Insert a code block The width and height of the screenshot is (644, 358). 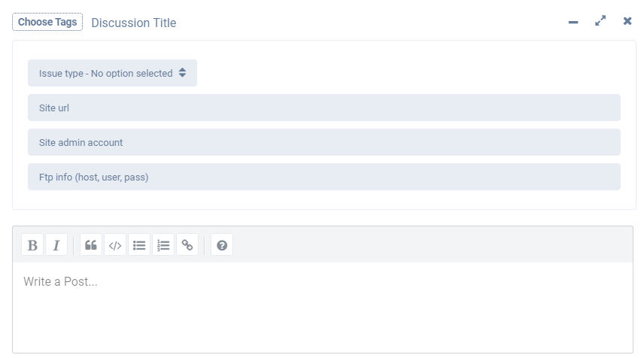pos(115,245)
